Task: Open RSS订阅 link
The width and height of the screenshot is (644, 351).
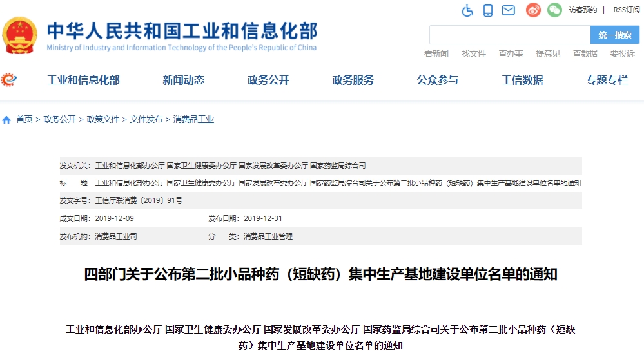Action: coord(627,10)
